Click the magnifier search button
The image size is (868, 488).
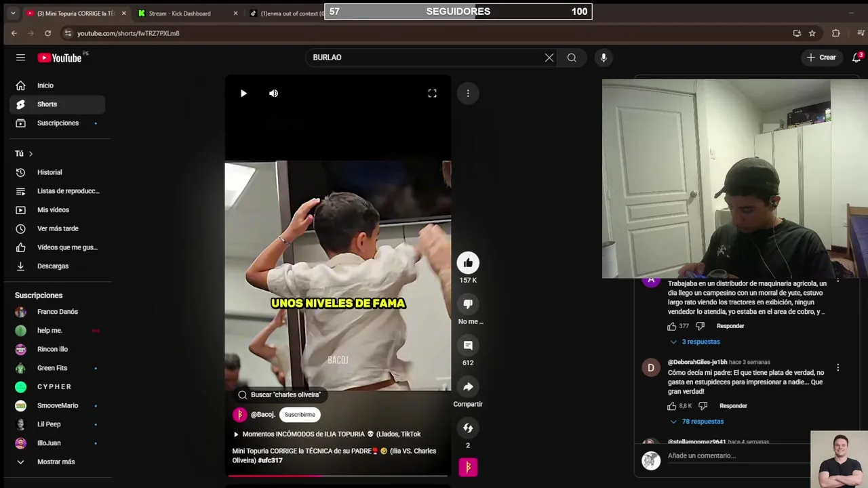click(x=572, y=58)
